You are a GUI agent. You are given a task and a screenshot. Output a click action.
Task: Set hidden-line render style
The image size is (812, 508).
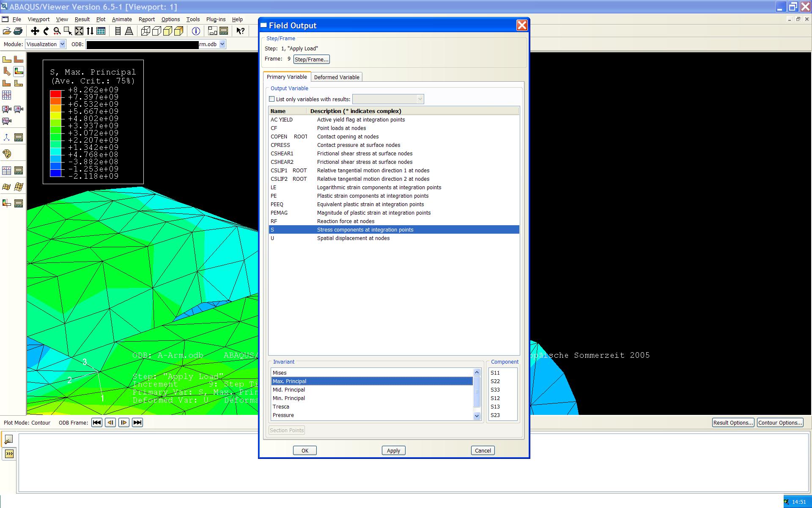coord(156,31)
